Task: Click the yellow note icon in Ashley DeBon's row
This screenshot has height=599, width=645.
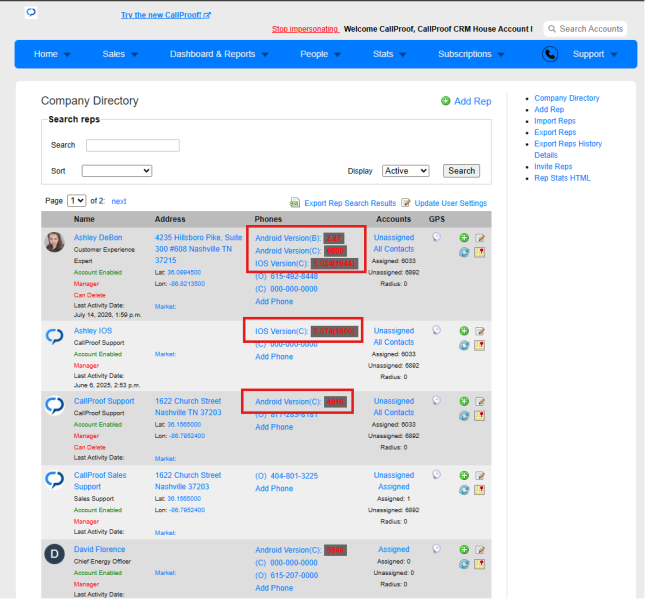Action: click(x=480, y=252)
